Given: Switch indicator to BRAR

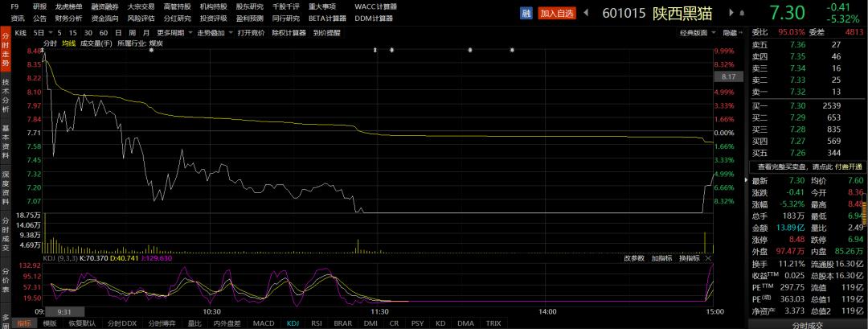Looking at the screenshot, I should (343, 323).
